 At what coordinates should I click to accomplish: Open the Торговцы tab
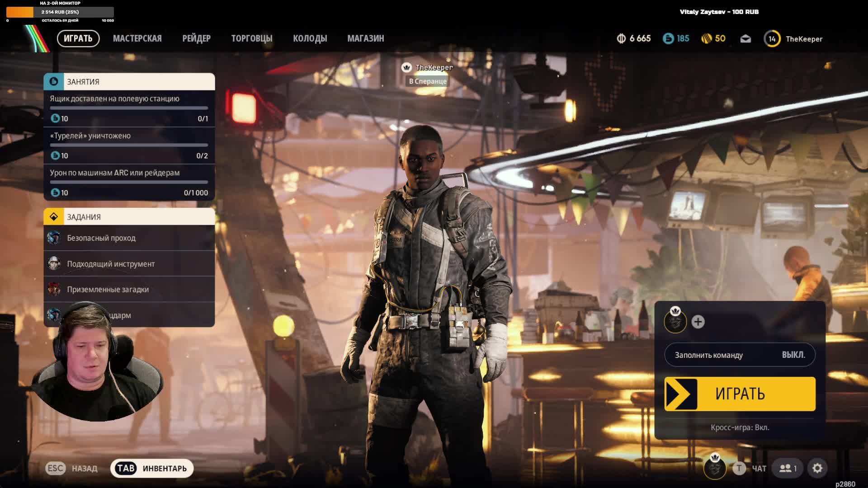click(252, 38)
